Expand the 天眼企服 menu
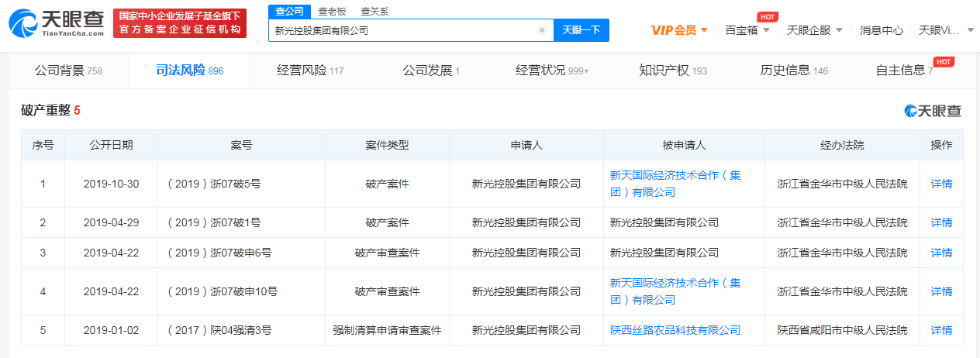The image size is (980, 358). 815,30
